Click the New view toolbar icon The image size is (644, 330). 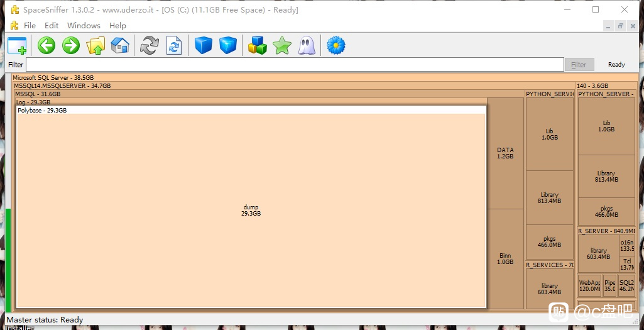pyautogui.click(x=17, y=46)
